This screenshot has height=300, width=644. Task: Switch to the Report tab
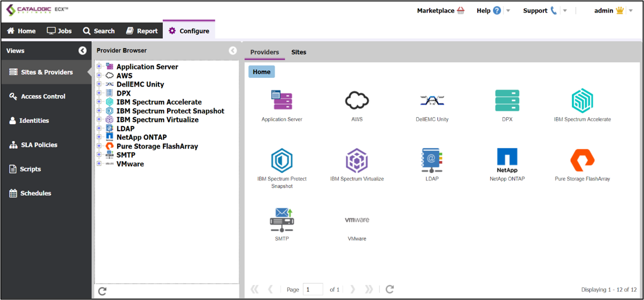pos(141,31)
